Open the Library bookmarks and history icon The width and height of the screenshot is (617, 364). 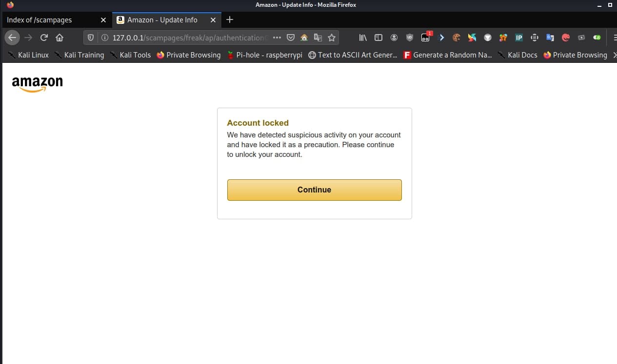coord(363,38)
